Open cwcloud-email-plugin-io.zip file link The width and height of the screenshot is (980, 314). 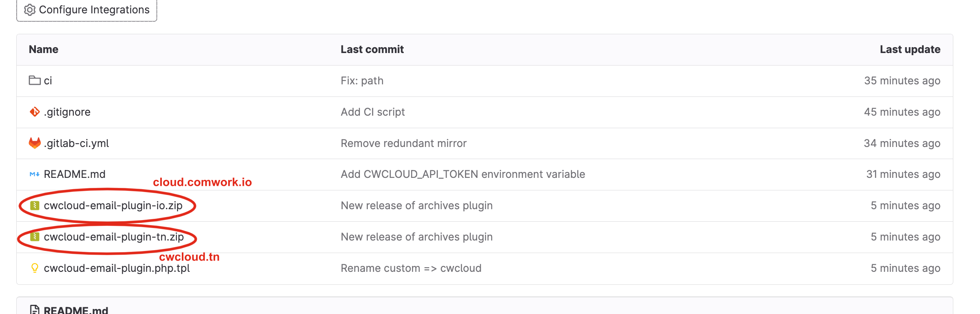point(113,205)
